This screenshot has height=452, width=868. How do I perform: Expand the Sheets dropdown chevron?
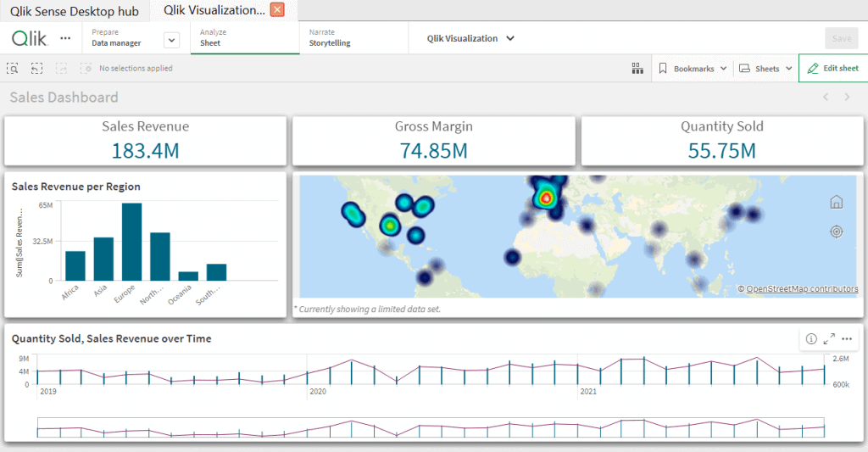click(789, 69)
